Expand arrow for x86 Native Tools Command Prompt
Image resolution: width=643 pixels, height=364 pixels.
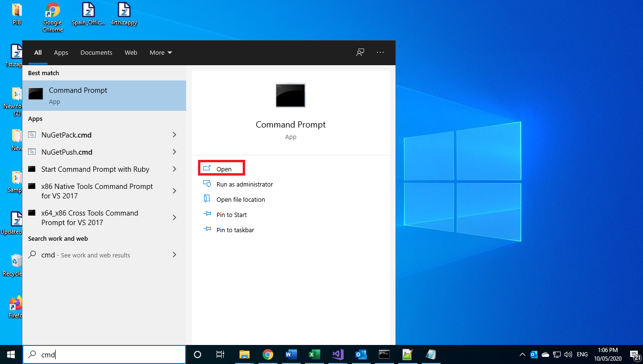tap(175, 191)
